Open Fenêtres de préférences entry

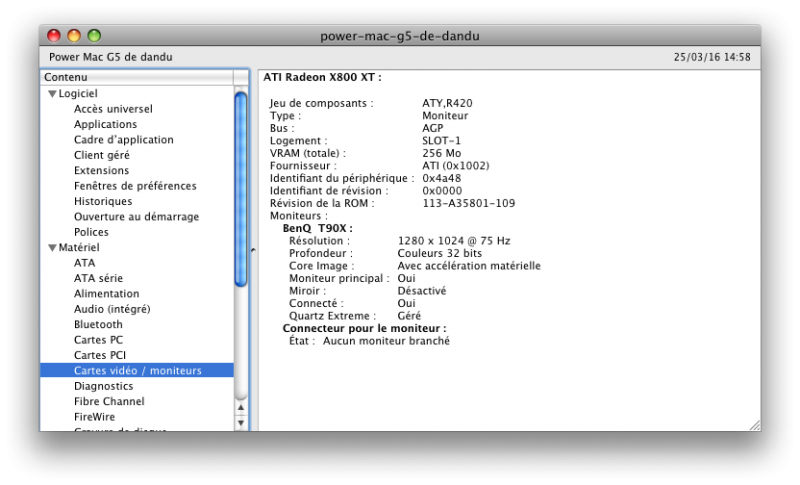point(135,186)
